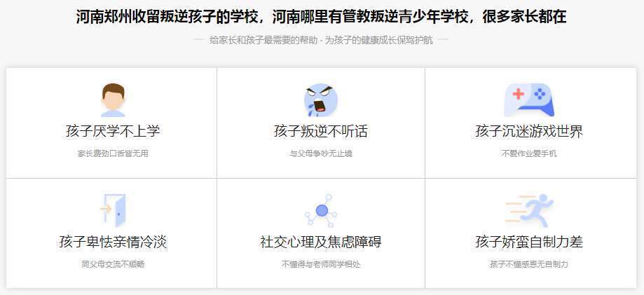Open the 孩子叛逆不听话 heading

tap(321, 132)
